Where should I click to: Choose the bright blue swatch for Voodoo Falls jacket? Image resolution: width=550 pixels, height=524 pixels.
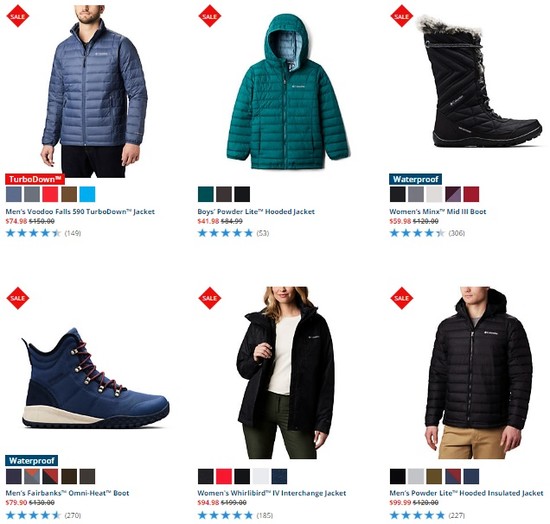coord(87,194)
